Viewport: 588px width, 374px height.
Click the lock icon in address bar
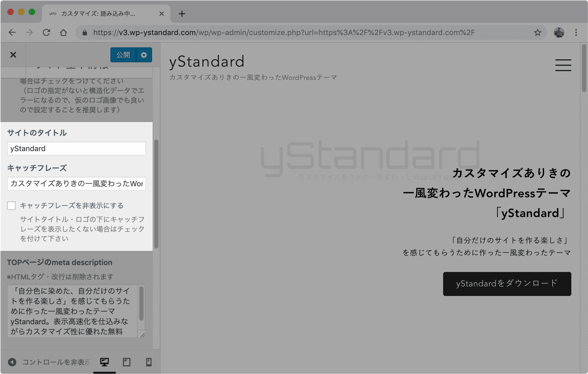click(85, 33)
